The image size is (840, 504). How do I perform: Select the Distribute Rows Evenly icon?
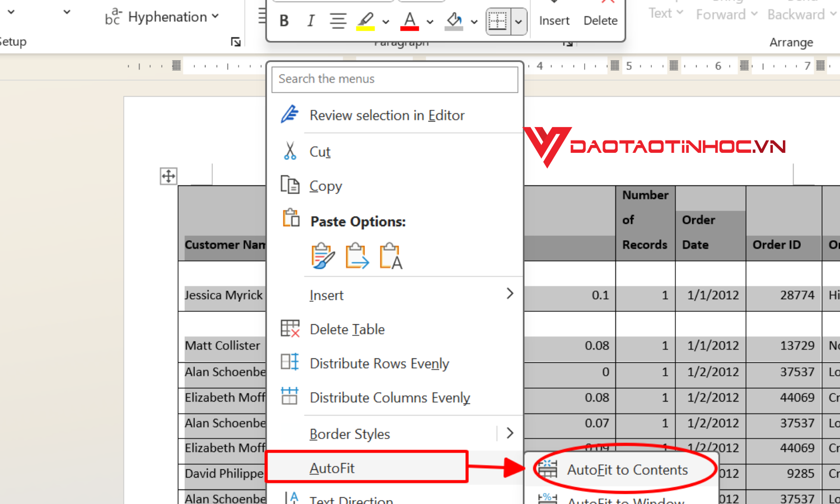(290, 362)
